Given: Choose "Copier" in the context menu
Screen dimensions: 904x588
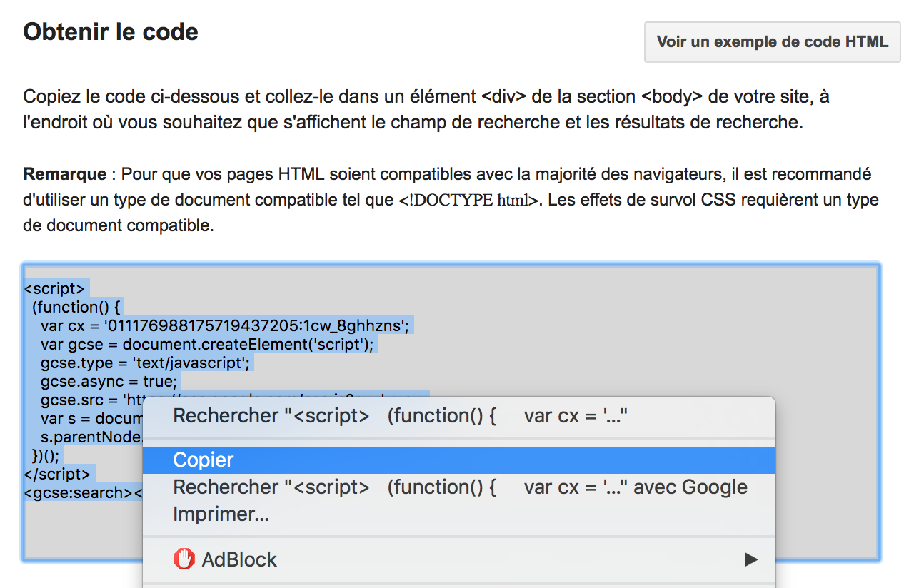Looking at the screenshot, I should [459, 460].
